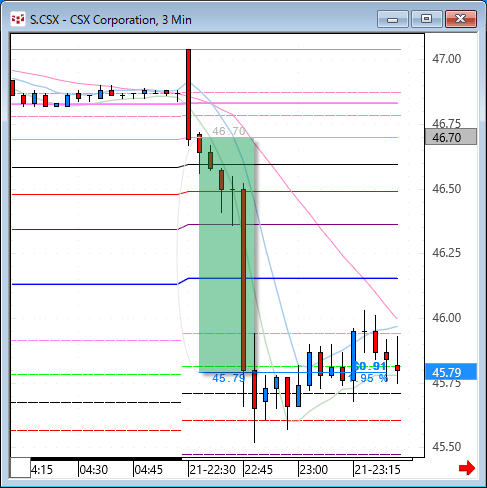Click the red scroll-right arrow
This screenshot has height=488, width=487.
click(466, 468)
